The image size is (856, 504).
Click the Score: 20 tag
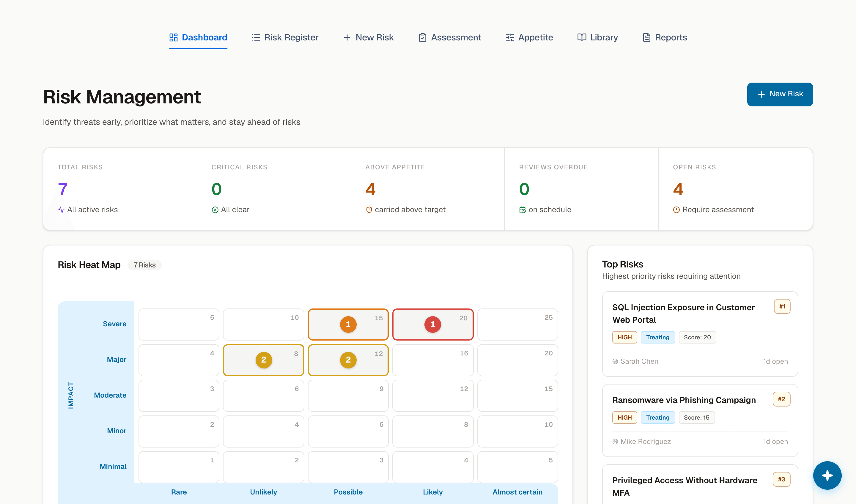(x=697, y=337)
